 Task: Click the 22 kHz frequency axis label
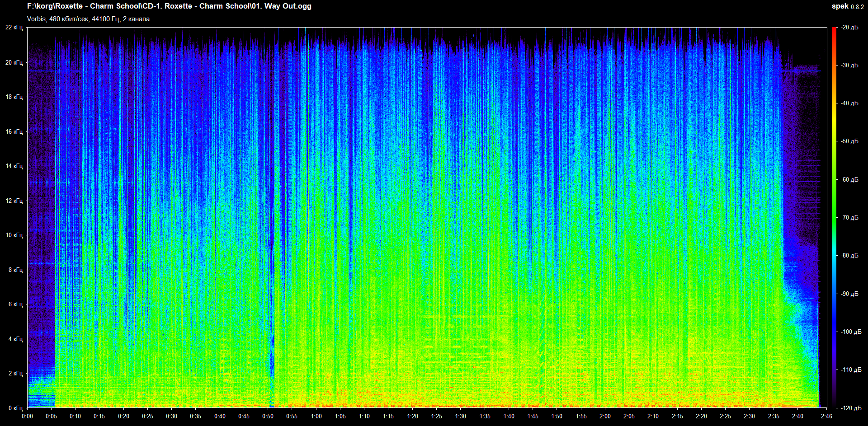coord(14,28)
